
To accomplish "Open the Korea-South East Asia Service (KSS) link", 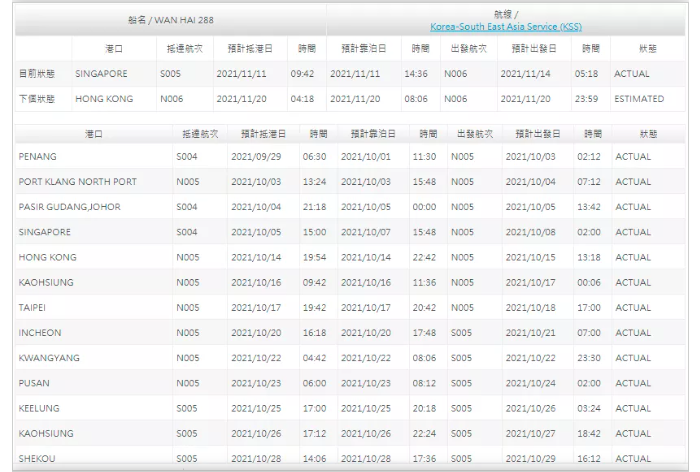I will pos(505,26).
